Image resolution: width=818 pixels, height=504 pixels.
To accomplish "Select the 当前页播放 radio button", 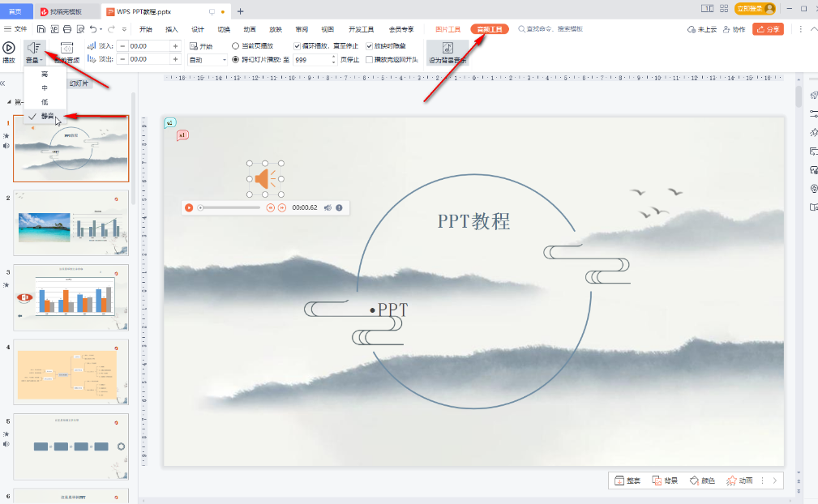I will point(235,45).
